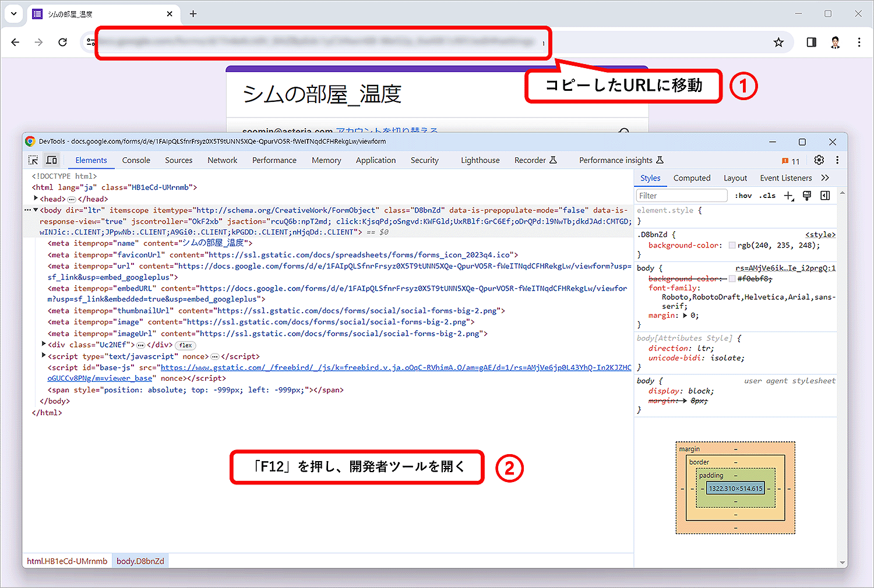Open the tab search chevron in Chrome
Viewport: 874px width, 588px height.
[13, 13]
